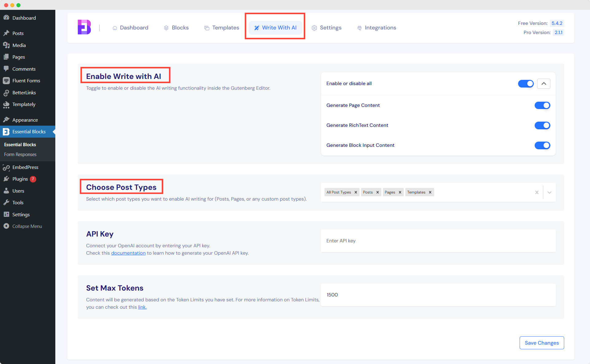Open Fluent Forms from the sidebar

(26, 80)
